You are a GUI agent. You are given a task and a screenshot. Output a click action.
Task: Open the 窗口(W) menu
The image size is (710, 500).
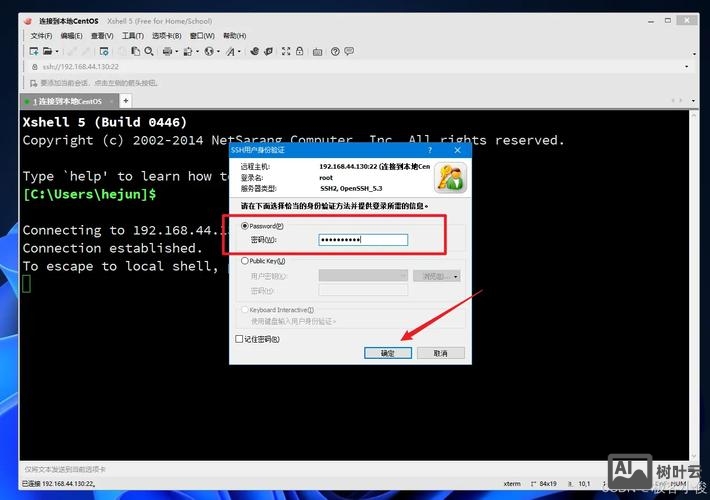[202, 36]
